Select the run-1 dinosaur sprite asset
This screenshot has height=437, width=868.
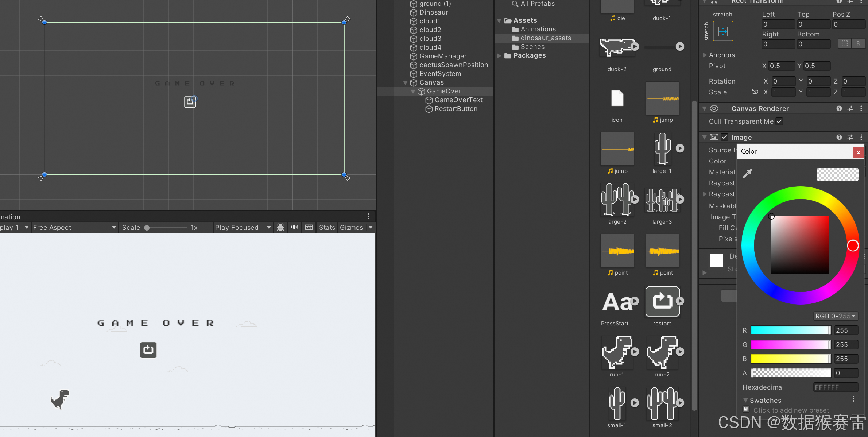(617, 353)
